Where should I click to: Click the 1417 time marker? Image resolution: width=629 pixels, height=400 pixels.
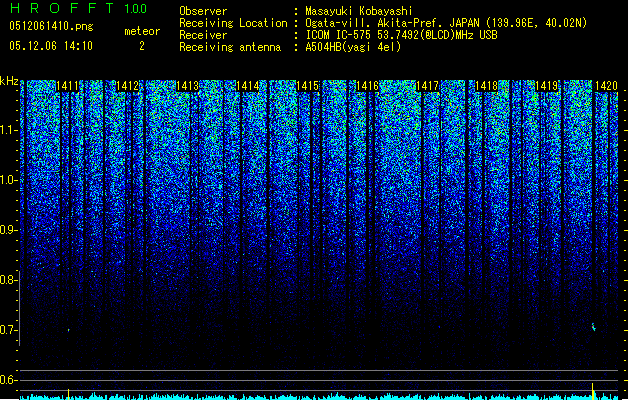click(x=427, y=86)
